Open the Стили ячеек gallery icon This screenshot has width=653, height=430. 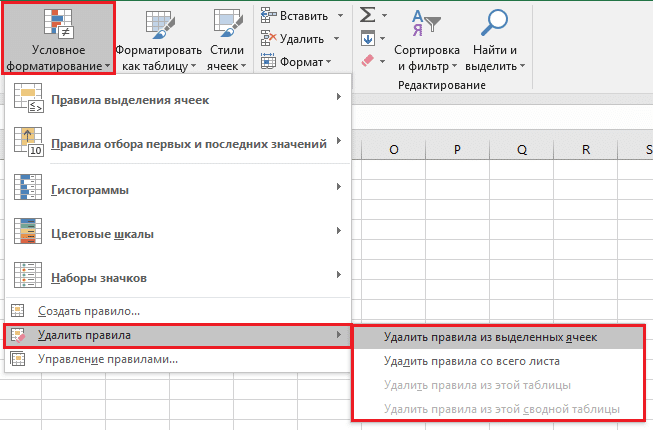(x=229, y=25)
